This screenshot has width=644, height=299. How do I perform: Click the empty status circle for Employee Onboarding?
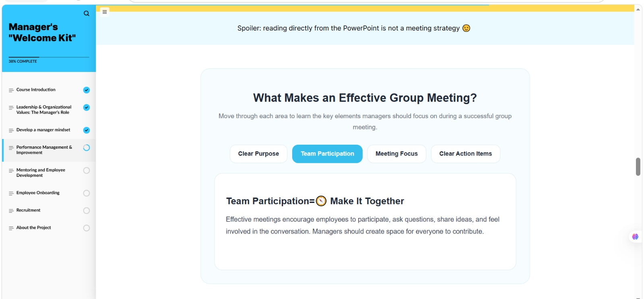[87, 193]
